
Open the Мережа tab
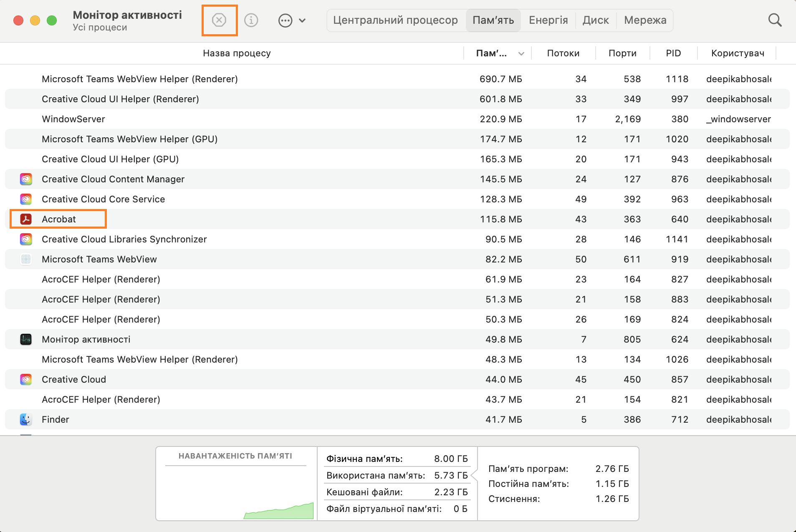(645, 20)
